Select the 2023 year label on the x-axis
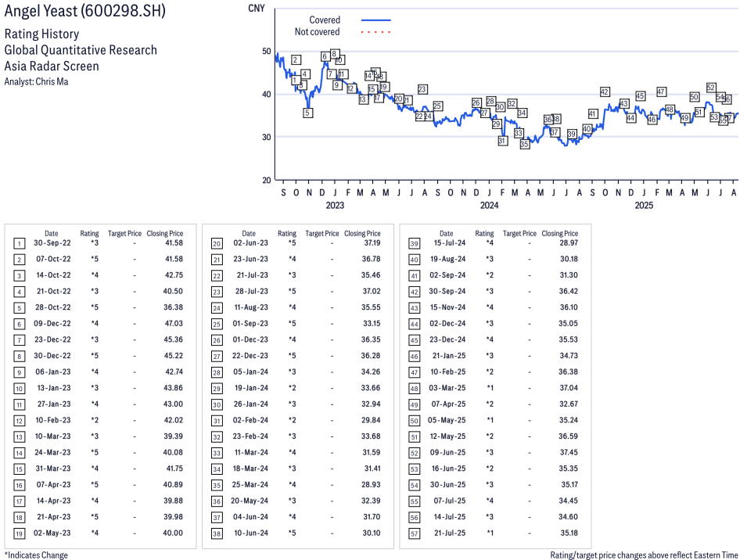 [335, 205]
